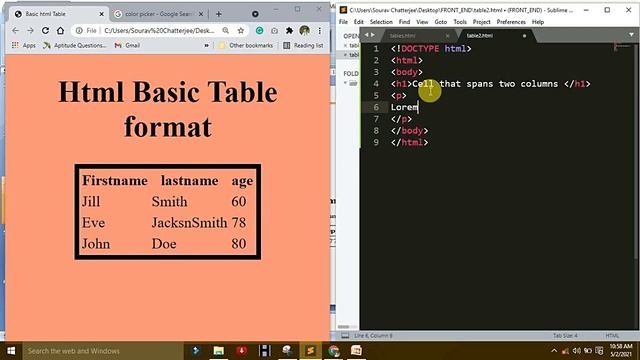
Task: Go back in Chrome
Action: (x=16, y=31)
